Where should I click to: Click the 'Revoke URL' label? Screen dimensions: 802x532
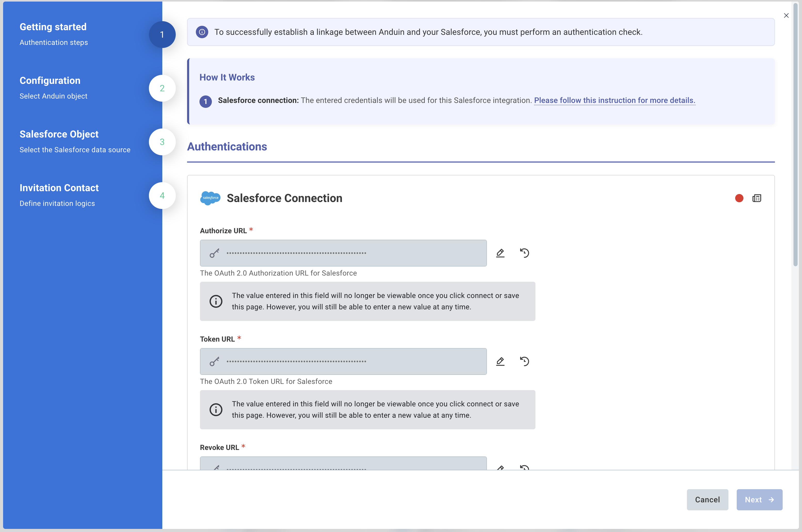[x=219, y=448]
